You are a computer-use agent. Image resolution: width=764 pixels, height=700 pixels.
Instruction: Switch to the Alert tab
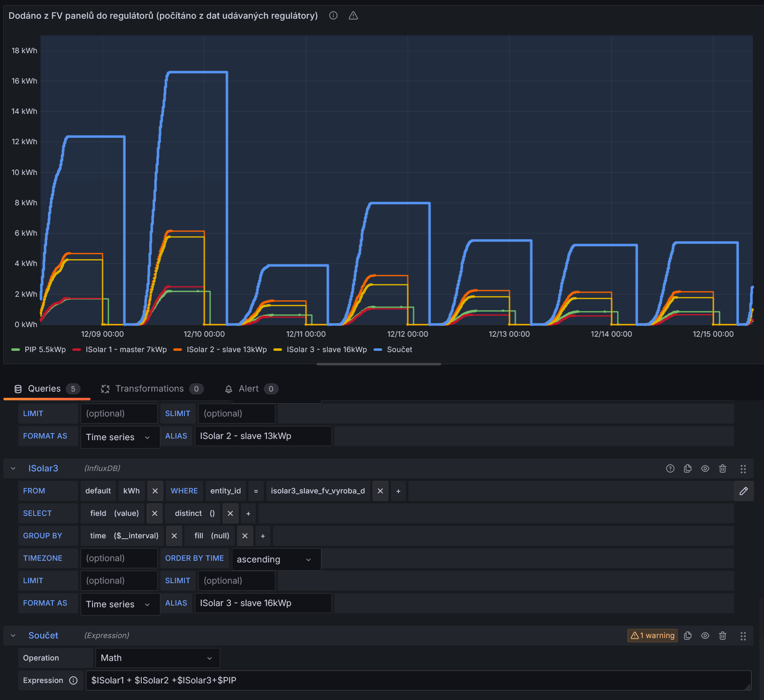248,389
